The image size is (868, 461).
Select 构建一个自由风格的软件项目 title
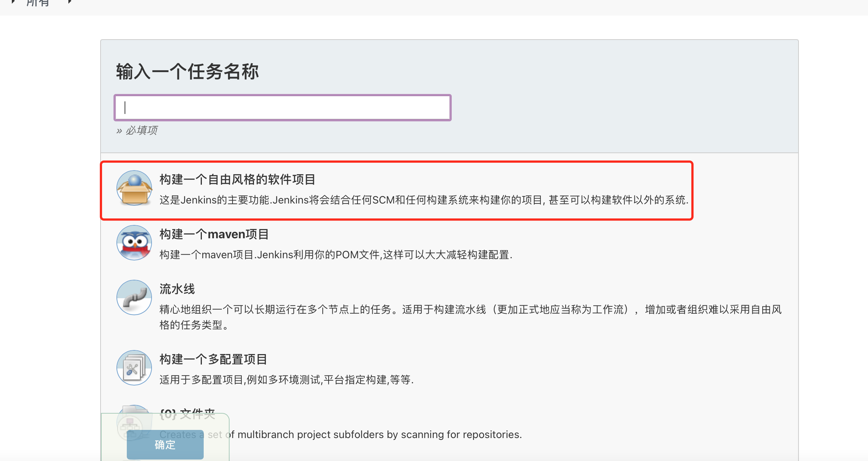coord(237,179)
